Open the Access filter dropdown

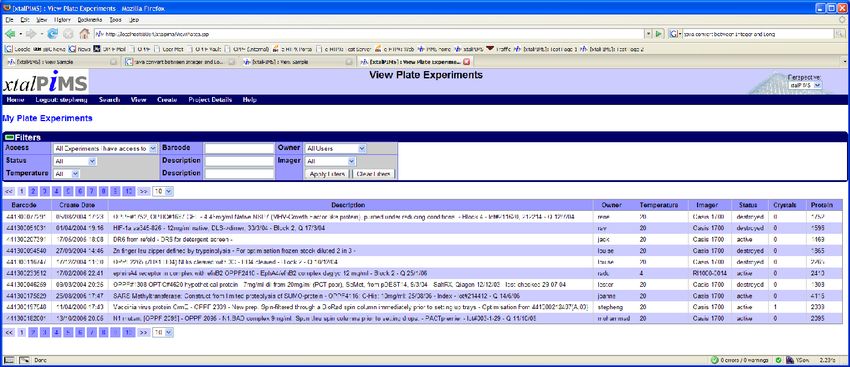click(105, 148)
